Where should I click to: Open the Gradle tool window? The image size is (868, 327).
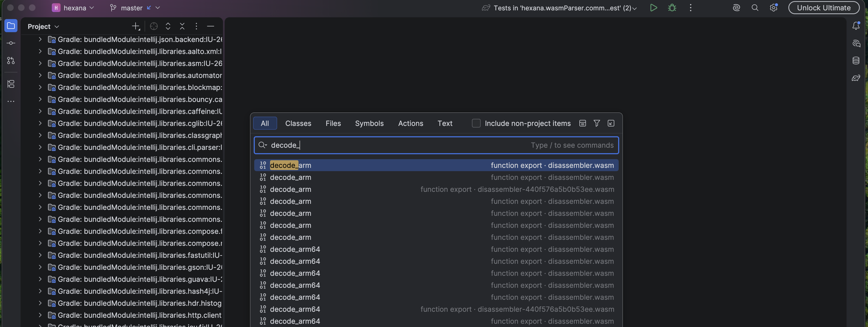[x=856, y=78]
